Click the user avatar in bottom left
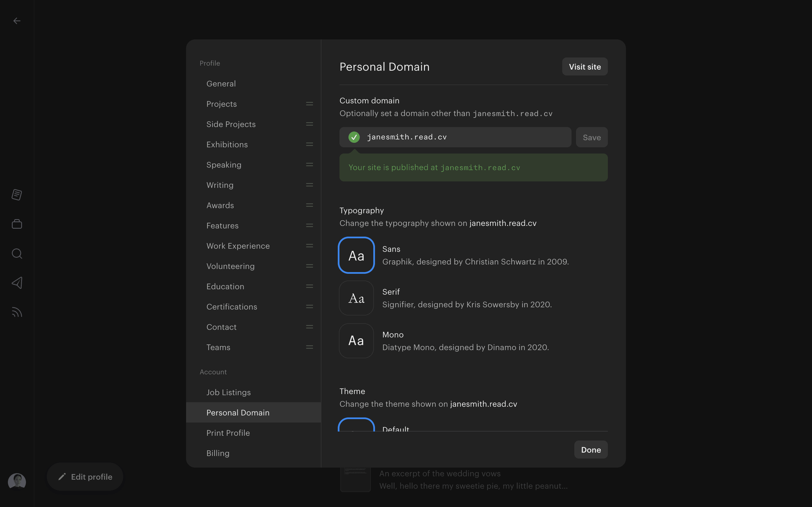The height and width of the screenshot is (507, 812). [x=17, y=482]
